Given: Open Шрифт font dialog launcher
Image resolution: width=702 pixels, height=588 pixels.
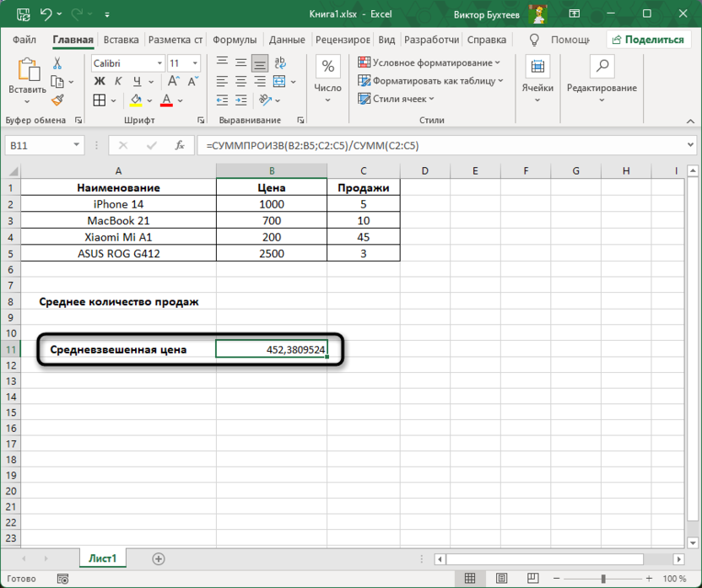Looking at the screenshot, I should (x=201, y=120).
